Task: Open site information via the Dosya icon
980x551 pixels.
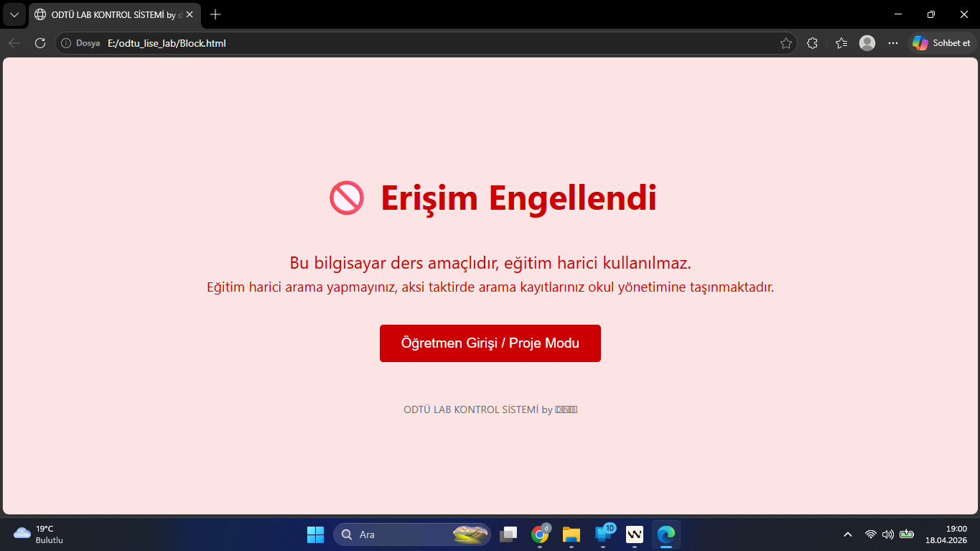Action: pyautogui.click(x=67, y=42)
